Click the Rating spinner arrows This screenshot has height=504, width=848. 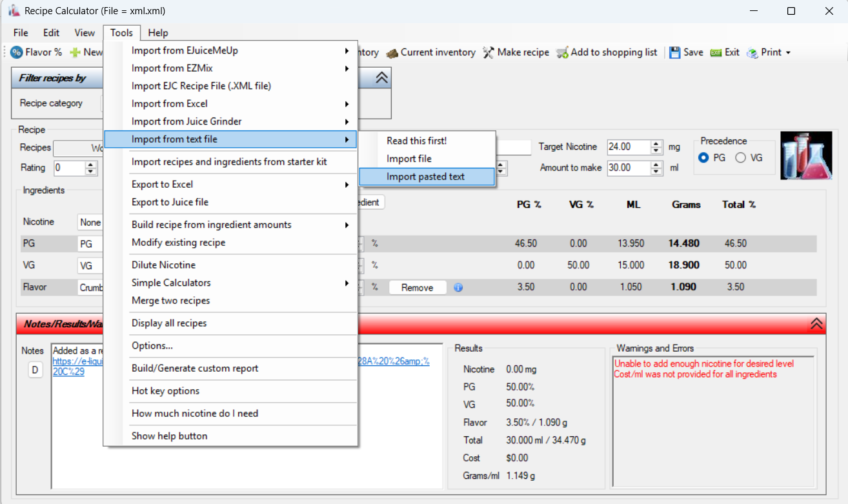click(x=91, y=168)
